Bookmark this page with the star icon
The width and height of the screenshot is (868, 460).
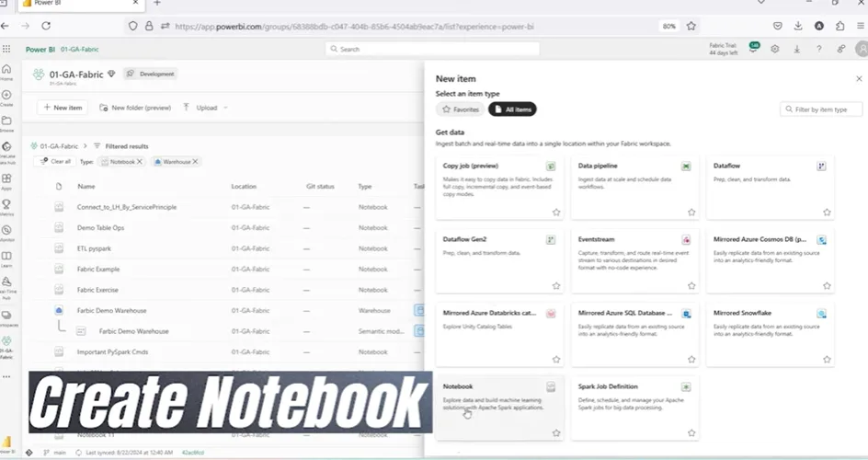691,26
